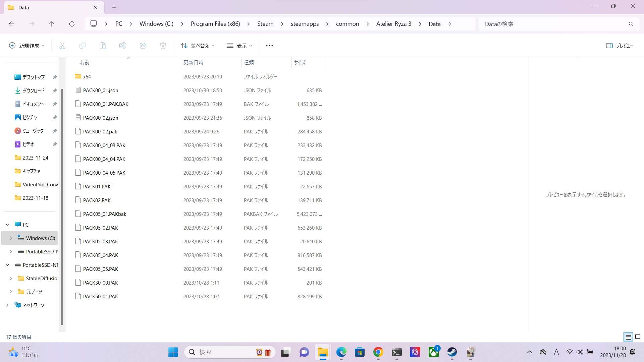Click the PC monitor icon in address bar
Viewport: 644px width, 362px height.
coord(94,24)
